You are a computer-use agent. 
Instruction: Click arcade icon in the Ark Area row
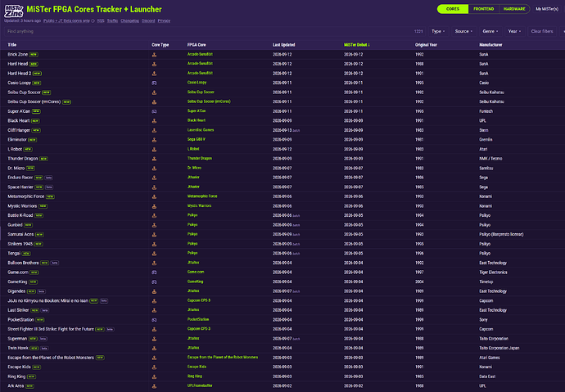154,386
